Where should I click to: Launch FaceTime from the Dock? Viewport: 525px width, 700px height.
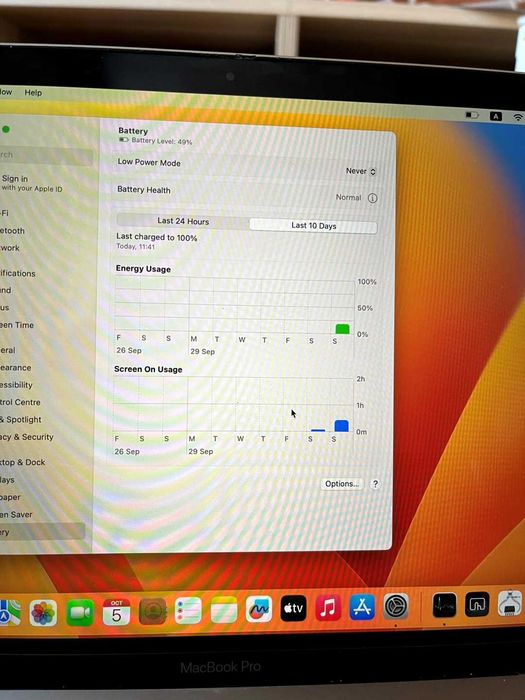tap(80, 613)
